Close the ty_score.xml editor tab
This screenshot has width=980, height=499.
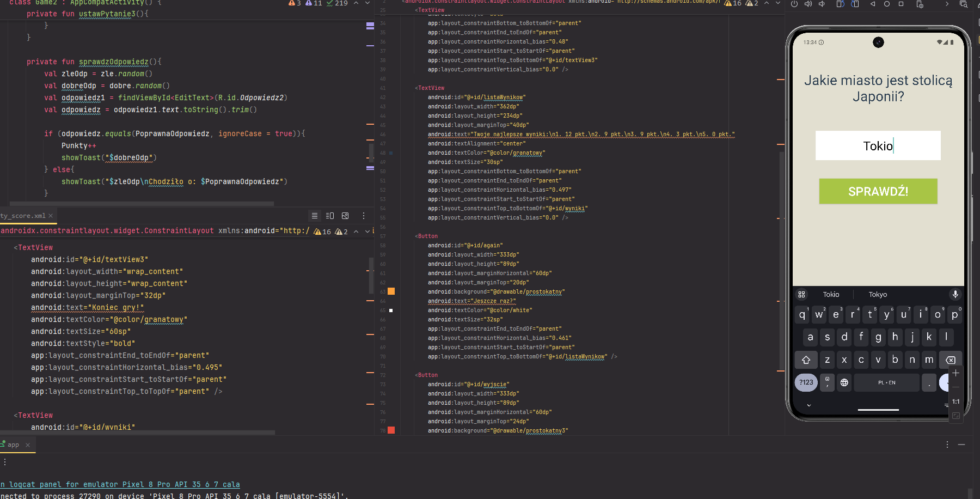click(x=51, y=216)
